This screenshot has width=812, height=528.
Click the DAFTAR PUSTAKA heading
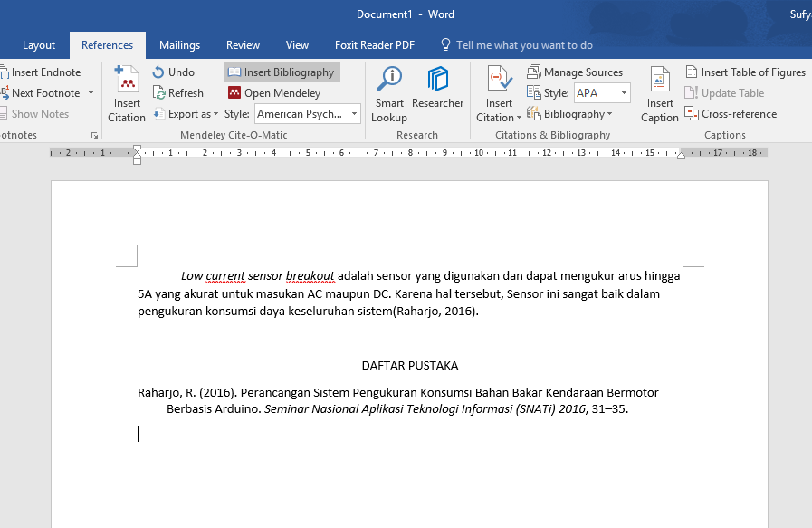[410, 365]
